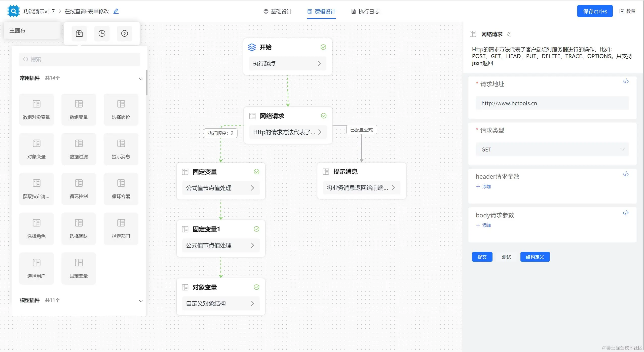Collapse the 常用插件 section
Image resolution: width=644 pixels, height=352 pixels.
click(x=141, y=79)
